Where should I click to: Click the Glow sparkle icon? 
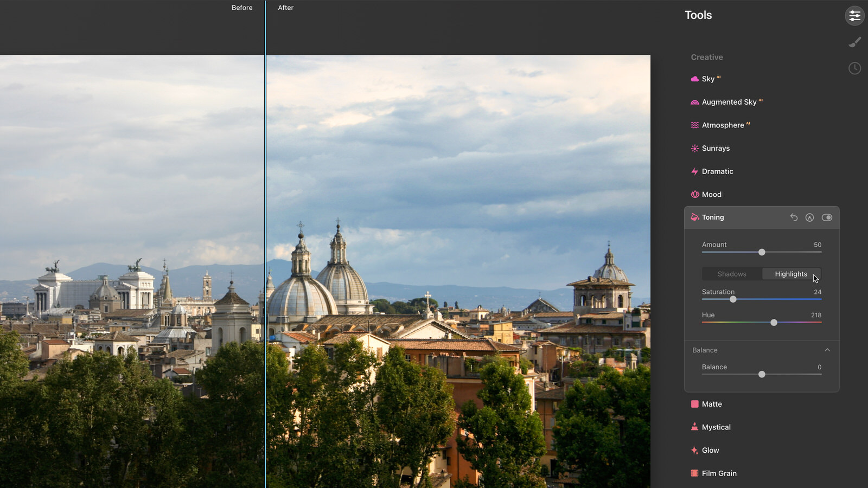tap(694, 450)
